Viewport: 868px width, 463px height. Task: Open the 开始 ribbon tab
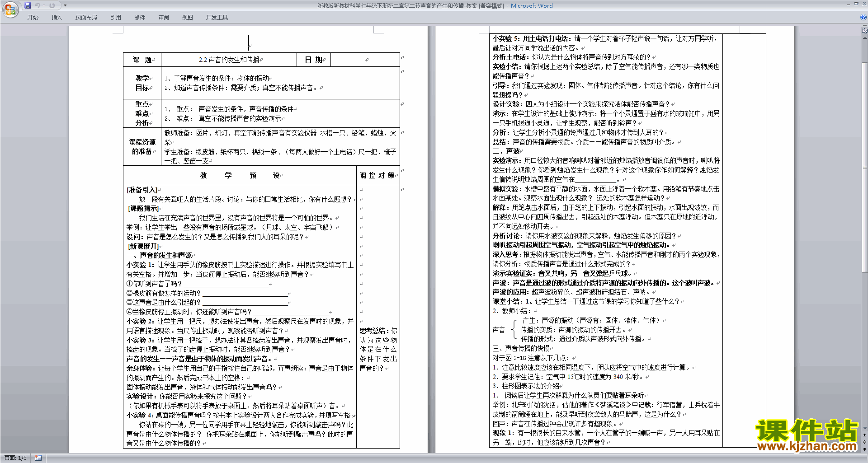(33, 18)
